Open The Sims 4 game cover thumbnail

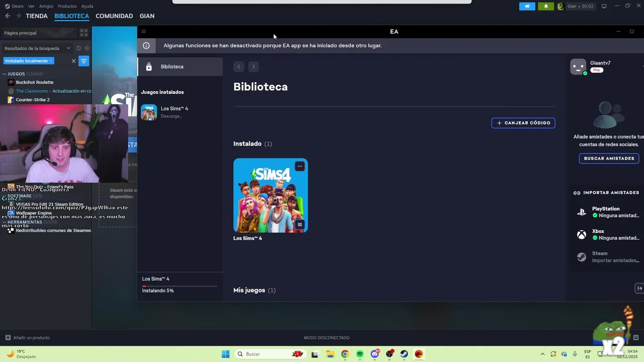271,196
